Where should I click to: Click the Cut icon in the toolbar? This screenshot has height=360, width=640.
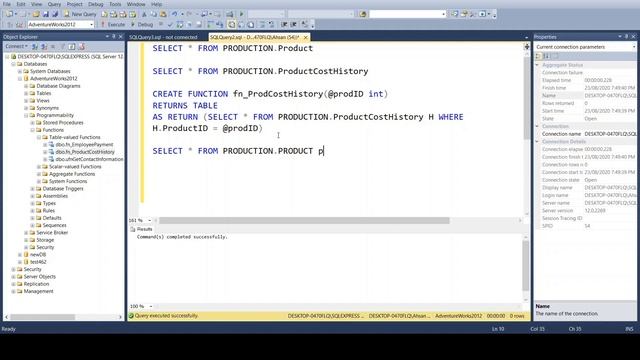(144, 14)
